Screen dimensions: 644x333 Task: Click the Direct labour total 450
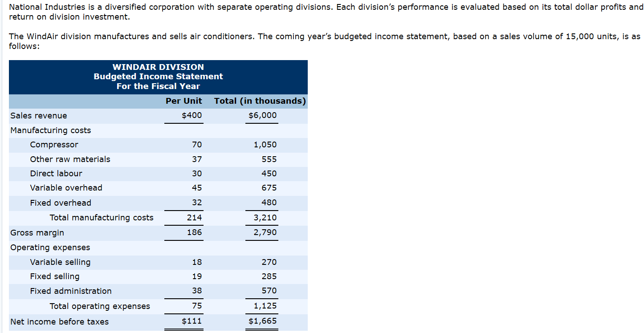point(269,174)
